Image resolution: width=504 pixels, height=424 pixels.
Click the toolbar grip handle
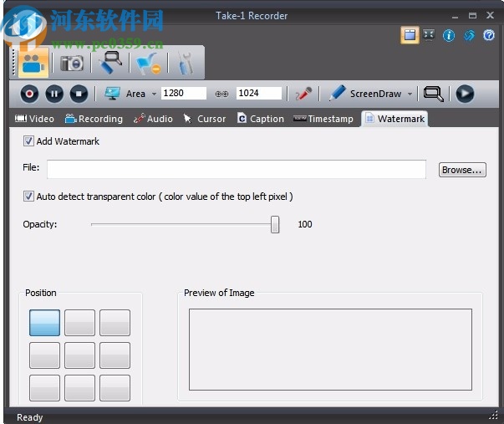point(13,63)
